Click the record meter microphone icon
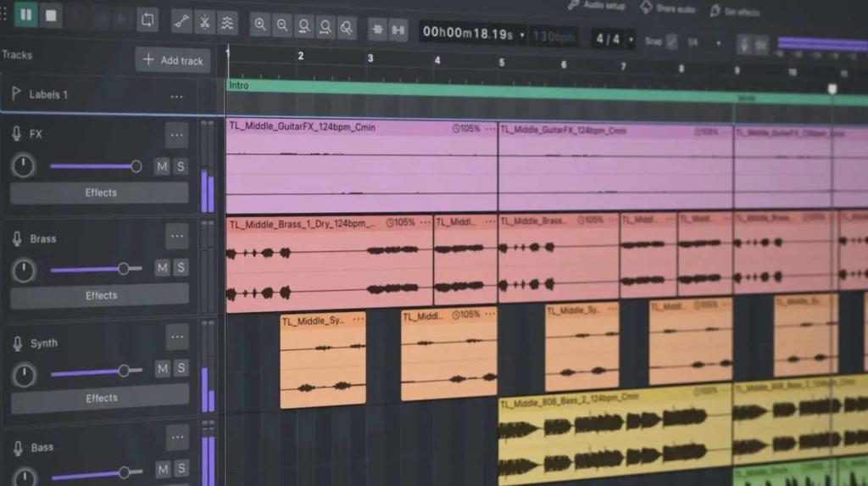Screen dimensions: 868x486 [x=744, y=44]
